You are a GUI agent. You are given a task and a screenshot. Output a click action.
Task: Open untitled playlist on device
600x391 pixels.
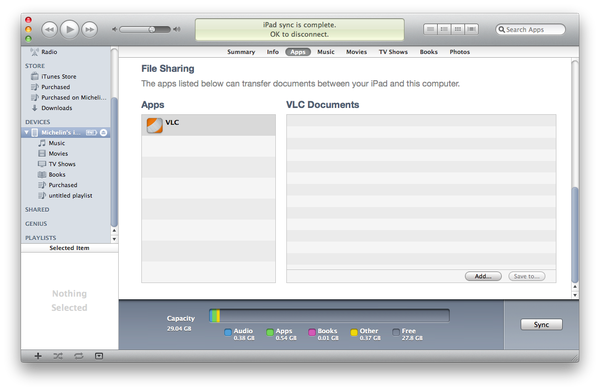(70, 196)
